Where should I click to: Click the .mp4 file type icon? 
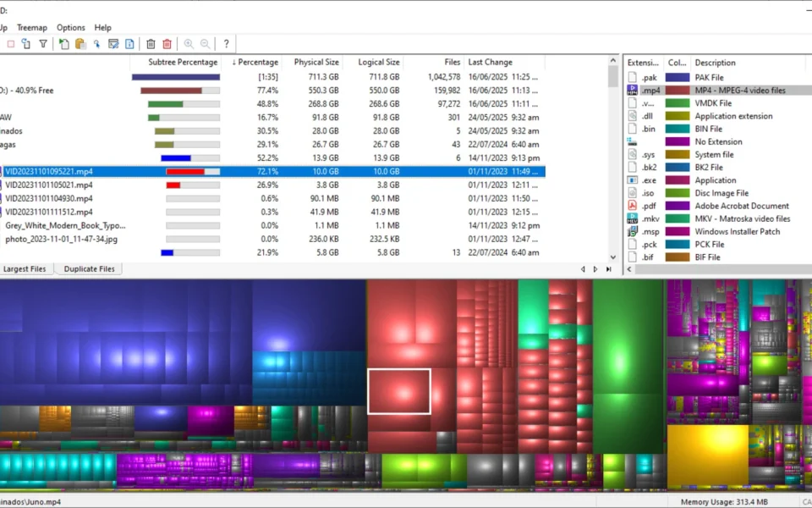[632, 91]
